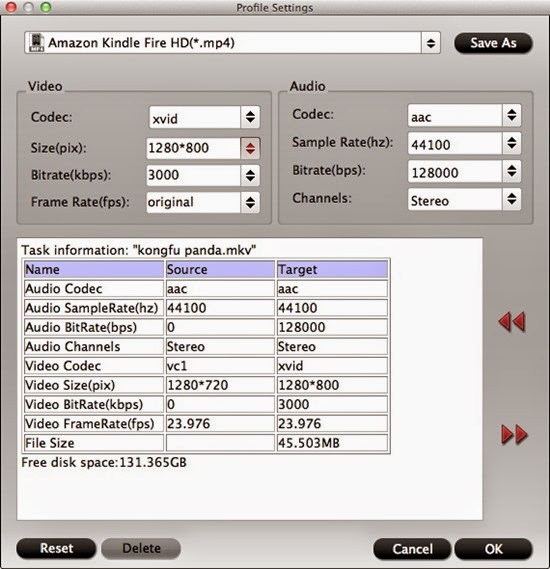Viewport: 550px width, 569px height.
Task: Click the Reset button
Action: click(56, 548)
